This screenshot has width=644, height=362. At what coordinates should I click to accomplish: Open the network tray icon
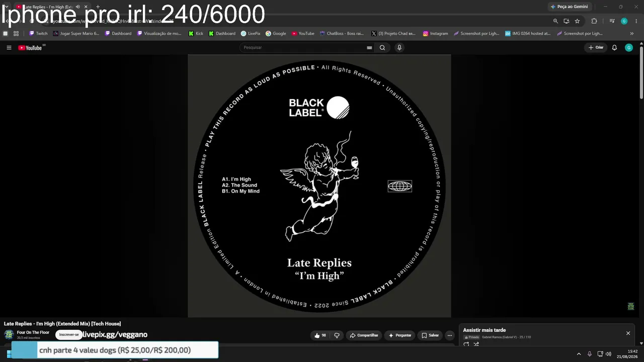pos(600,354)
